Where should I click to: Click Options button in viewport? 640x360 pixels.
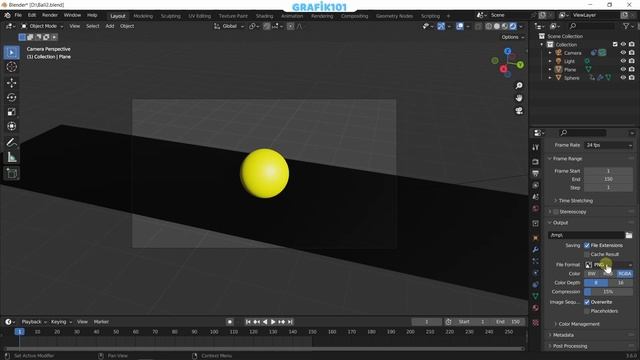point(512,37)
